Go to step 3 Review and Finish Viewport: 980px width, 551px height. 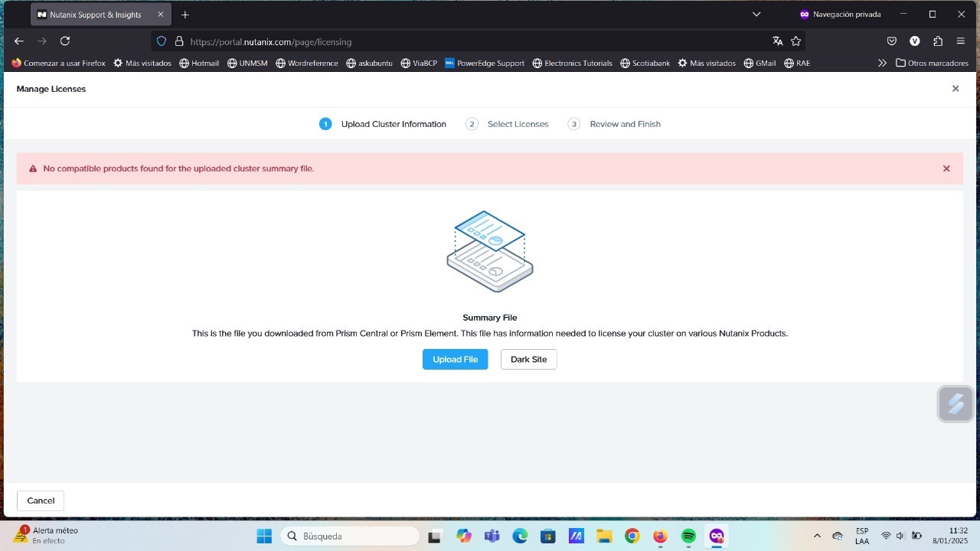point(614,124)
